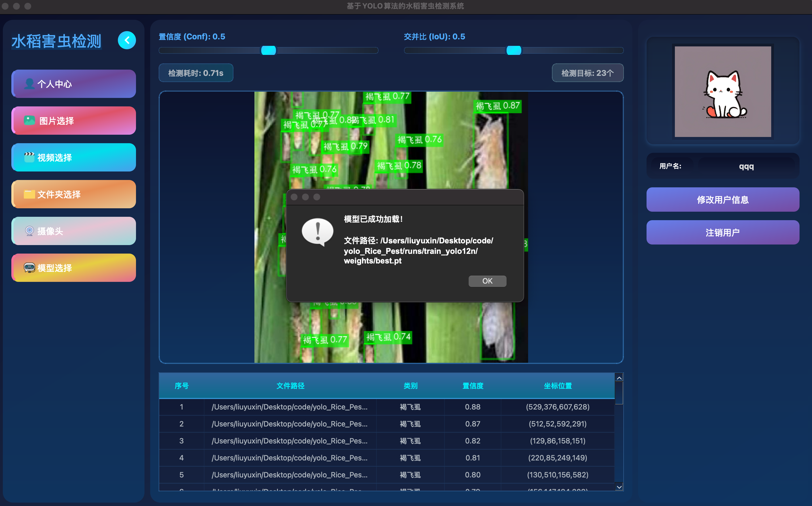The height and width of the screenshot is (506, 812).
Task: Click the cat avatar image
Action: point(722,92)
